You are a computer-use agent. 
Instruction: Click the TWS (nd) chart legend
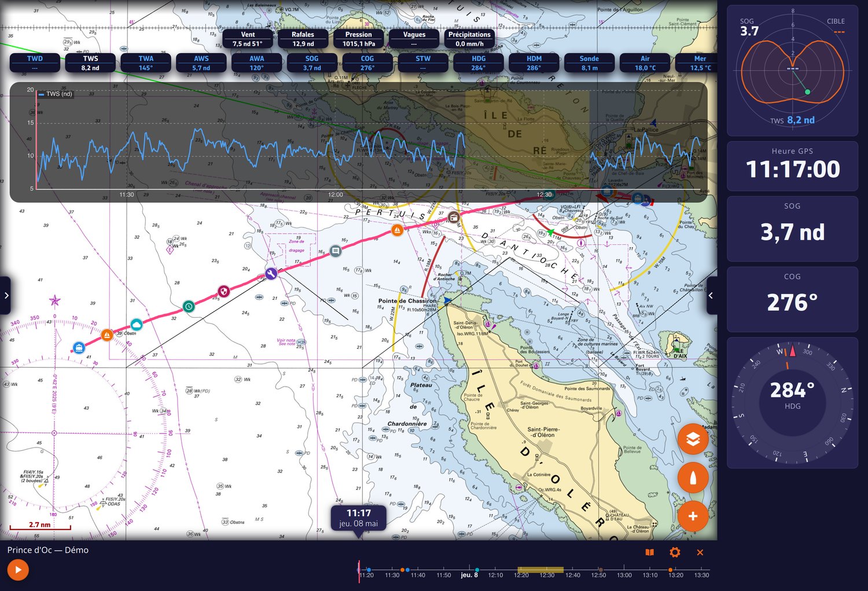point(55,94)
